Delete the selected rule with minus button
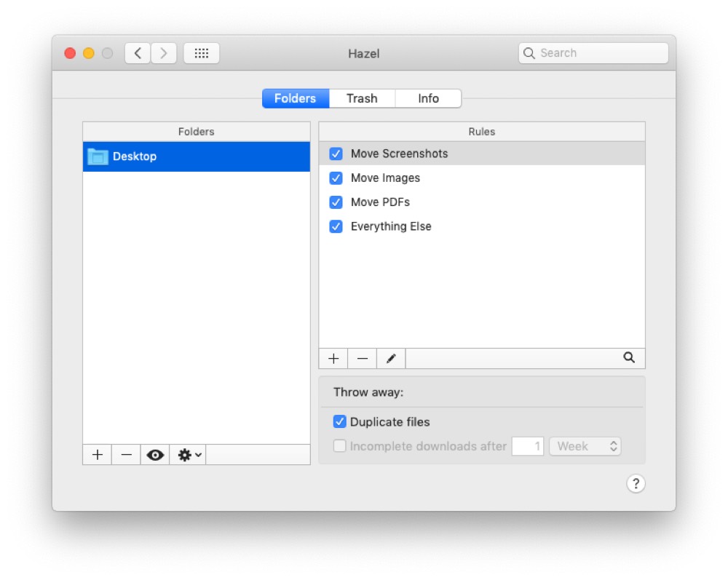This screenshot has height=580, width=728. (x=362, y=359)
